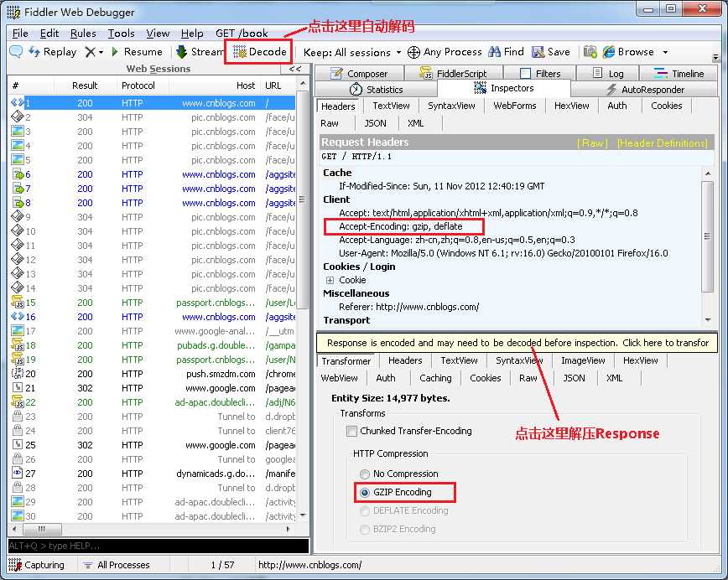Open the Rules menu

(x=83, y=34)
